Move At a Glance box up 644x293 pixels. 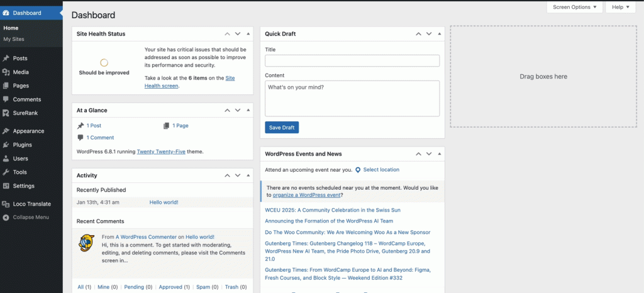[x=227, y=111]
